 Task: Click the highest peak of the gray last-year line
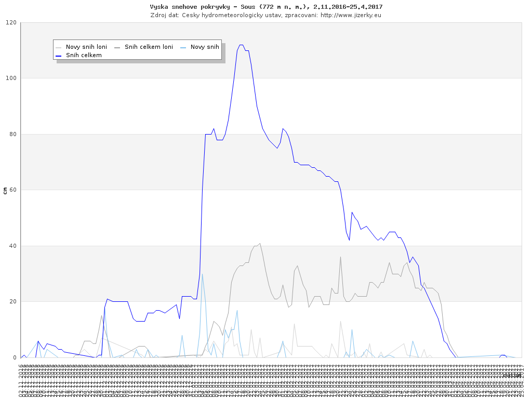[x=260, y=243]
